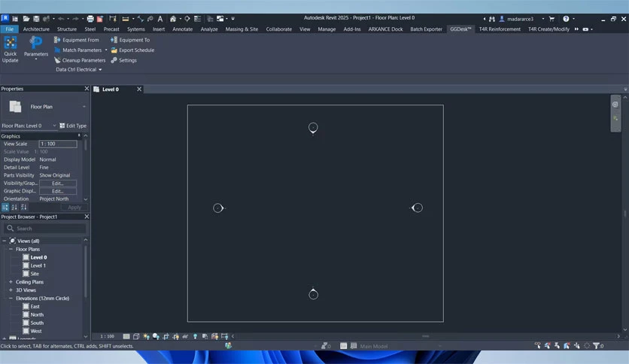
Task: Close the Level 0 view tab
Action: click(139, 89)
